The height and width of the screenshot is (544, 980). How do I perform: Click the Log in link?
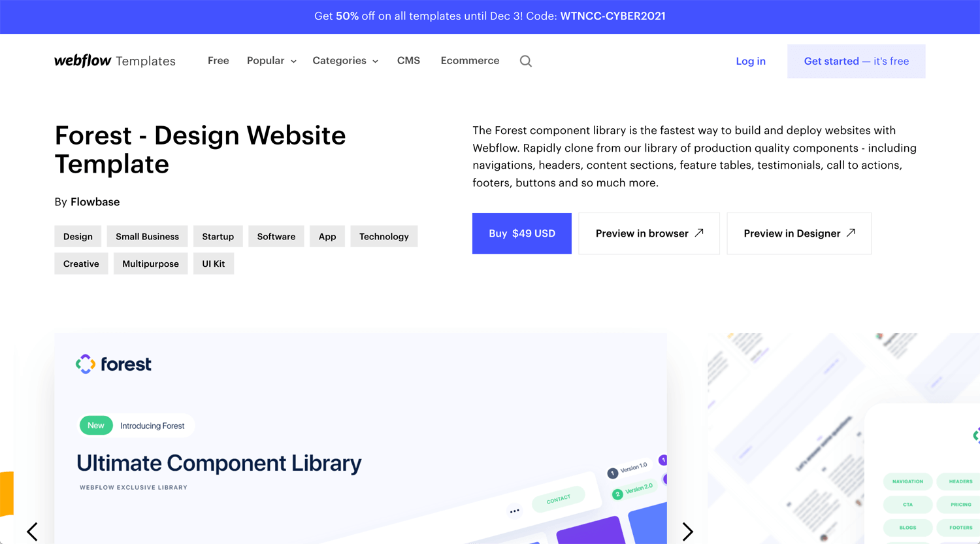coord(751,61)
